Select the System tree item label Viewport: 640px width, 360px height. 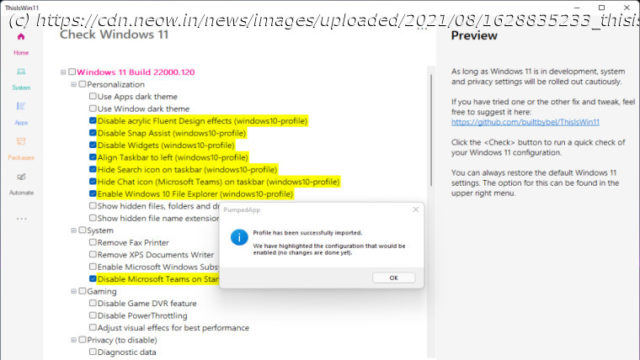click(x=100, y=231)
